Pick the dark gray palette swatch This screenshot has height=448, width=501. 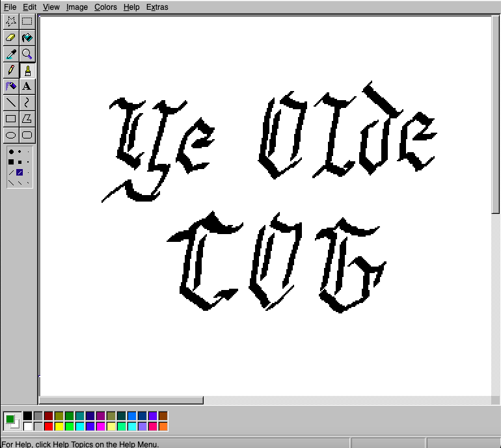tap(38, 415)
